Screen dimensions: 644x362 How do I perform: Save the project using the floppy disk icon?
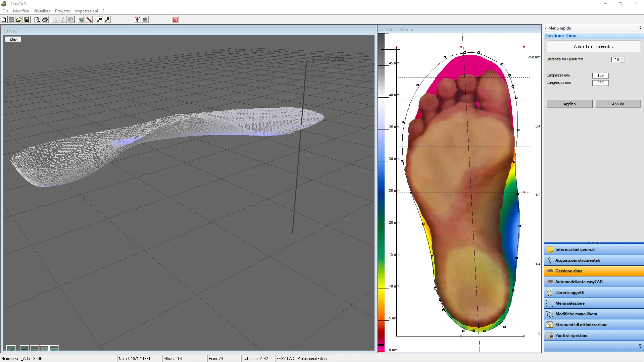pyautogui.click(x=27, y=19)
